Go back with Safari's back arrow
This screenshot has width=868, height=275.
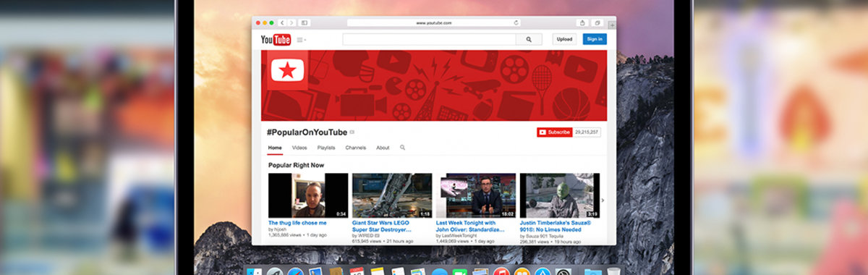282,23
